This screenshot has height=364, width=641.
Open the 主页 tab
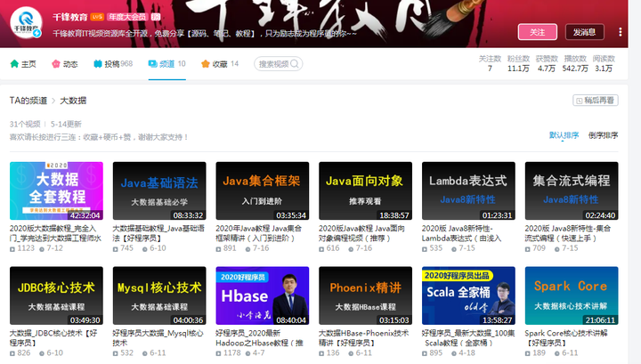[x=23, y=64]
